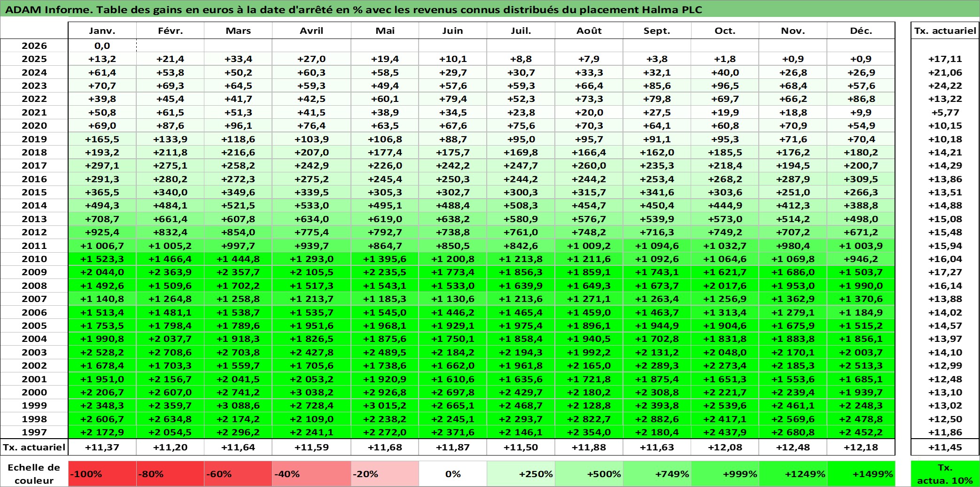980x487 pixels.
Task: Click the +5,77 actuarial rate value
Action: (x=945, y=112)
